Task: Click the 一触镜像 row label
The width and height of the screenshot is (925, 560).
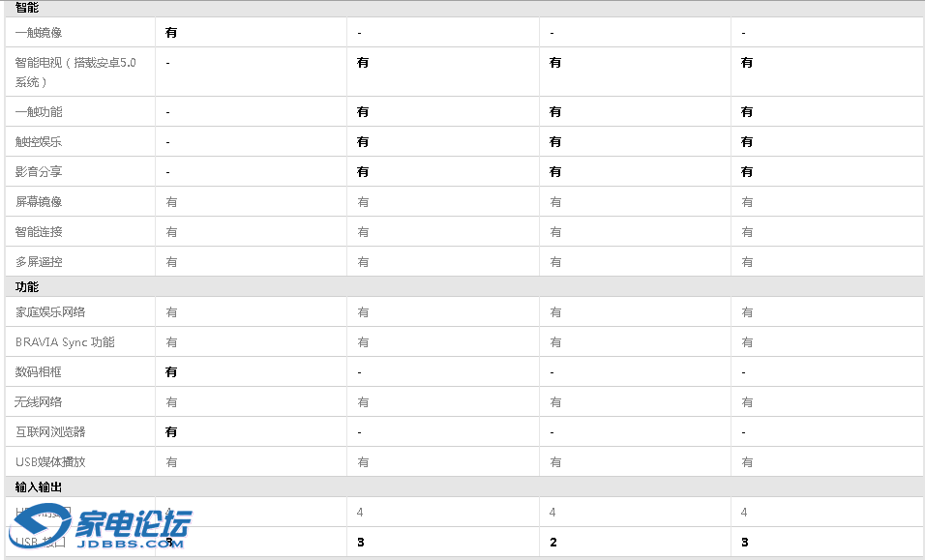Action: (39, 33)
